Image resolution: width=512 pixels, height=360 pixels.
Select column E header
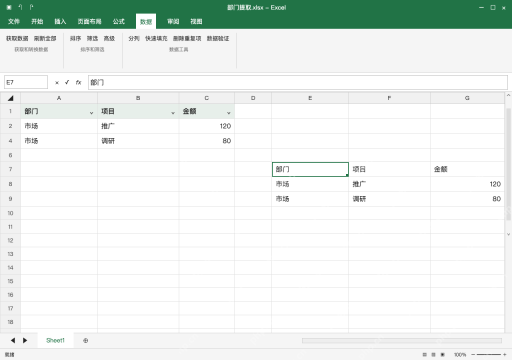(310, 98)
